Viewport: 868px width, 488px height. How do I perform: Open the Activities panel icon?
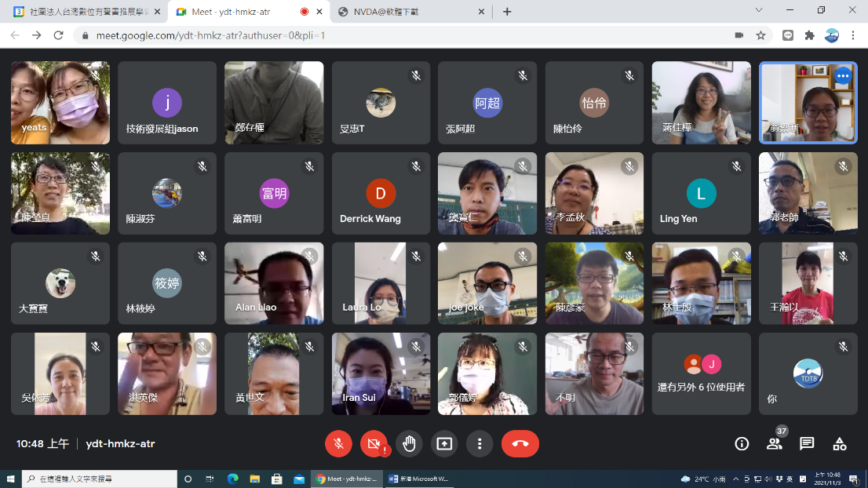[840, 444]
